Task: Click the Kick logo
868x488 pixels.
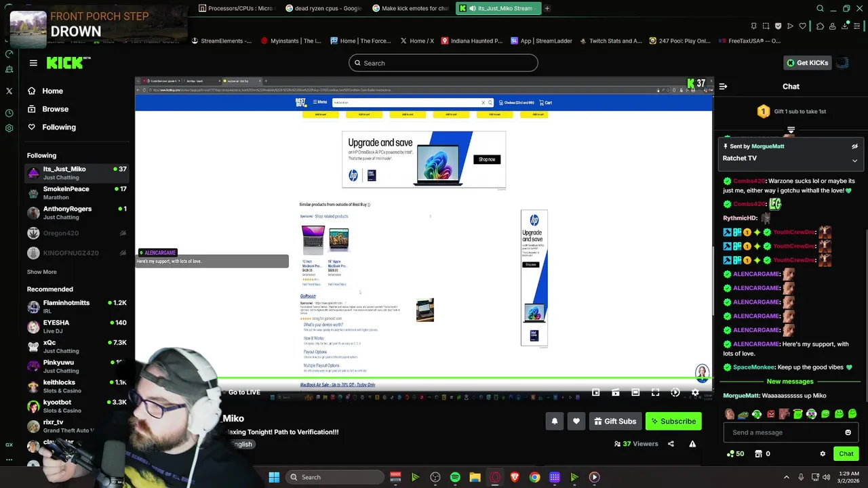Action: pyautogui.click(x=68, y=62)
